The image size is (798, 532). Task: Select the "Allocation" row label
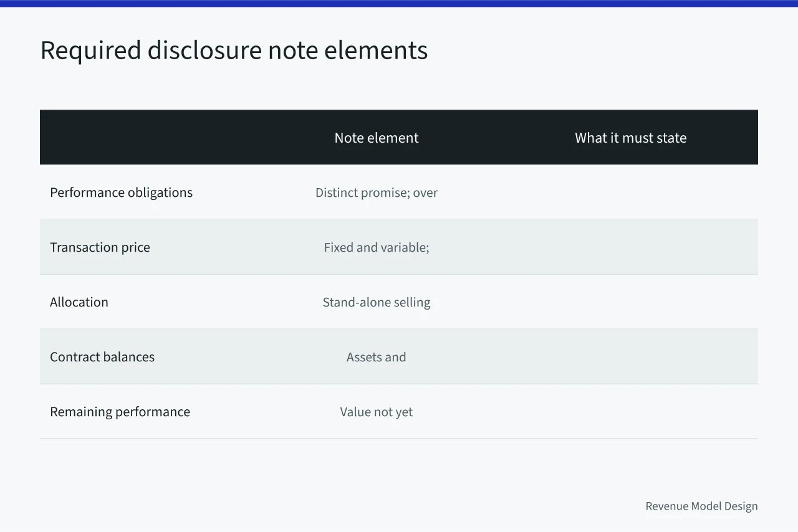point(79,302)
